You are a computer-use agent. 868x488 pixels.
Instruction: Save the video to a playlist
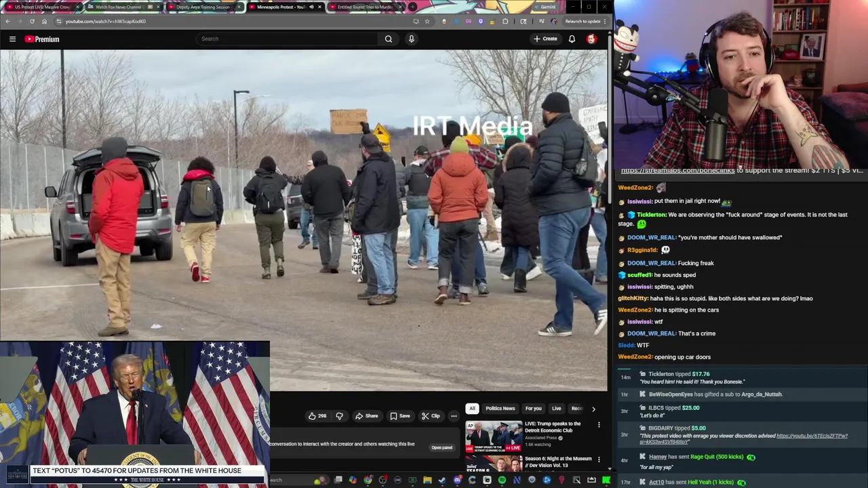pos(400,416)
